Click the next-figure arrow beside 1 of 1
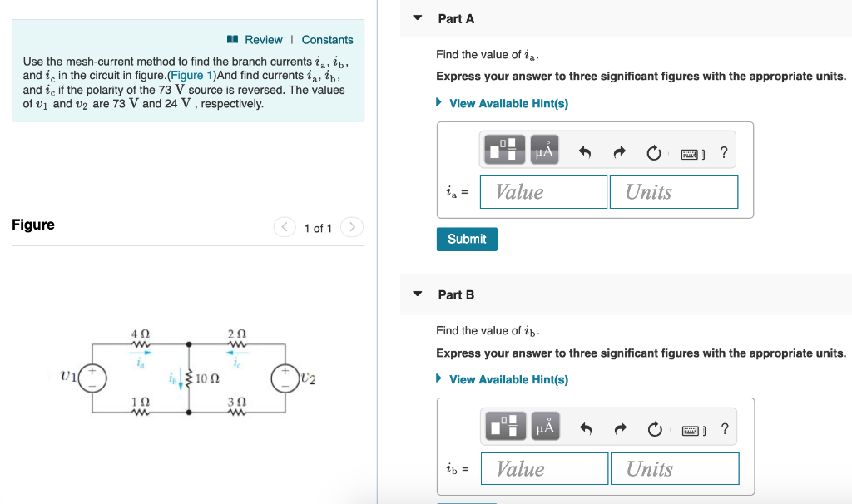 pyautogui.click(x=351, y=227)
